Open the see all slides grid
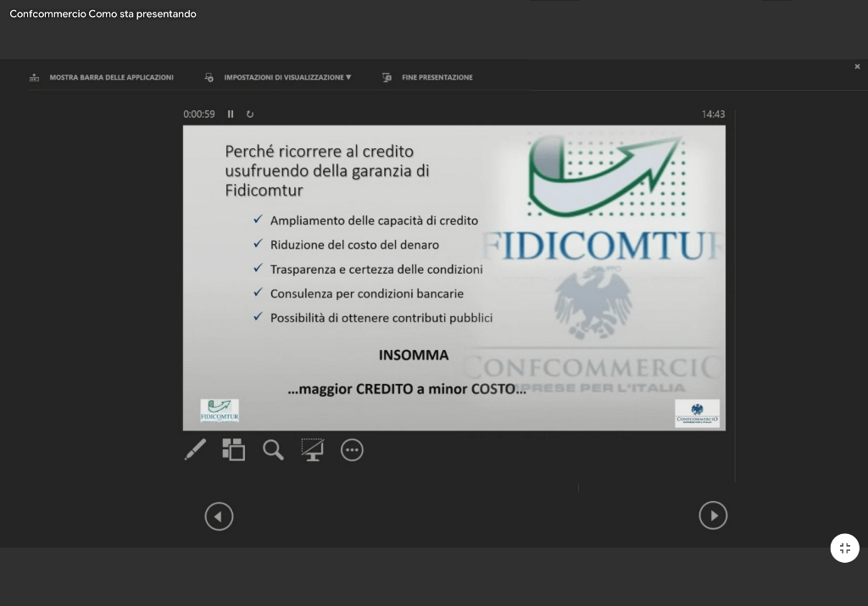The height and width of the screenshot is (606, 868). coord(233,450)
